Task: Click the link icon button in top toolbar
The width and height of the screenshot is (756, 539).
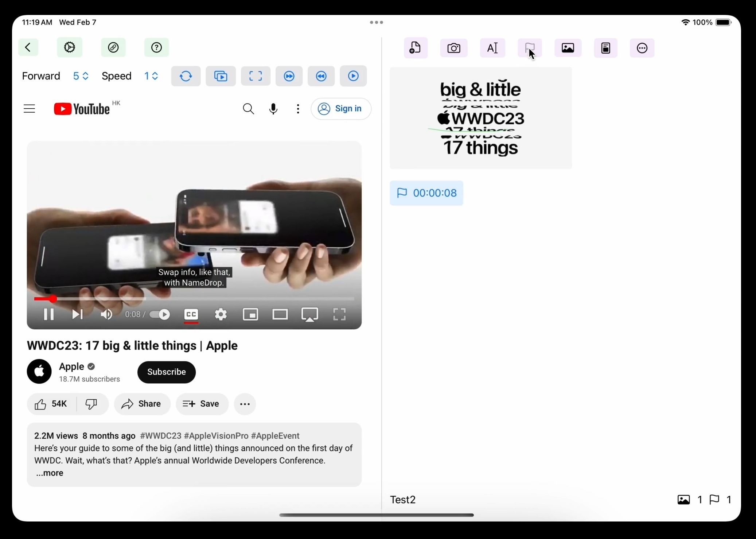Action: (x=113, y=47)
